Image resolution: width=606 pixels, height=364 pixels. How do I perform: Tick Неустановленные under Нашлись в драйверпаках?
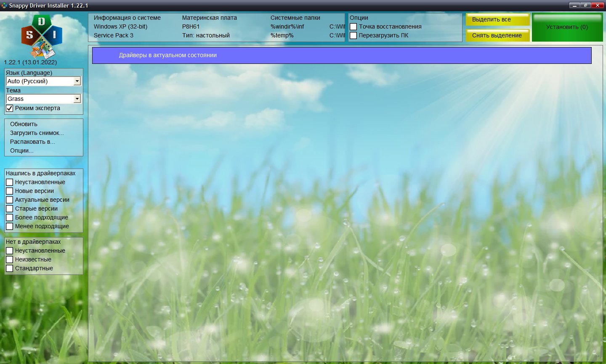click(x=10, y=182)
